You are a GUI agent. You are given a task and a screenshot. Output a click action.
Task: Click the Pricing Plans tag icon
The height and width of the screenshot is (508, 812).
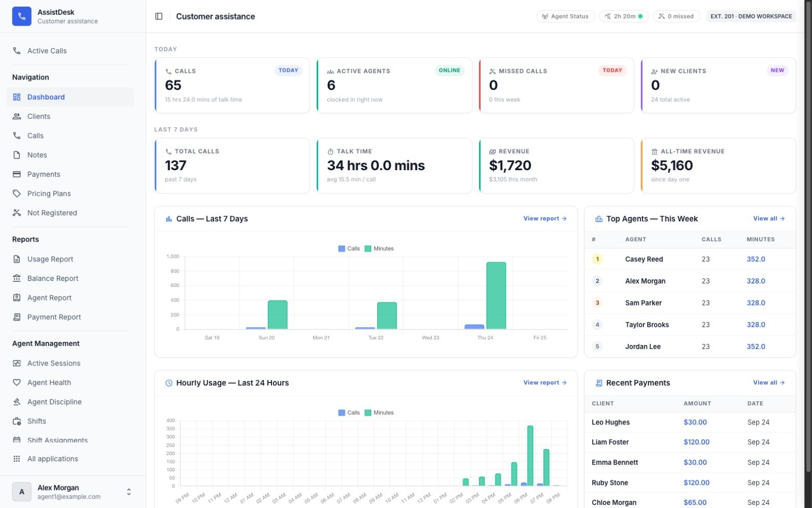coord(17,194)
